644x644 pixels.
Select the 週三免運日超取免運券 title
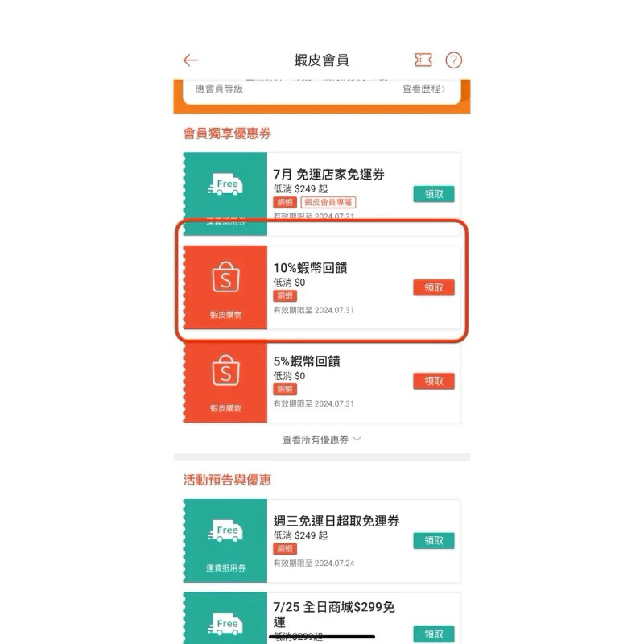point(336,521)
